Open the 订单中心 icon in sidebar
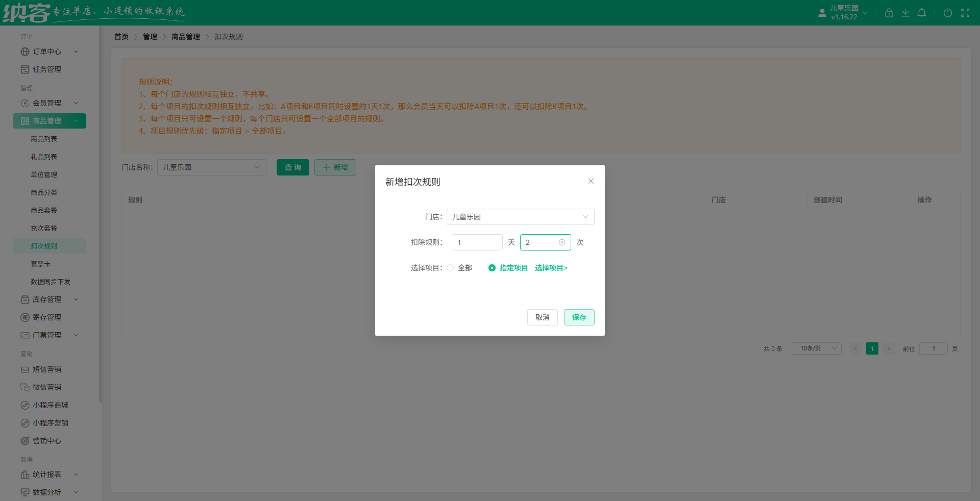The height and width of the screenshot is (501, 980). pyautogui.click(x=25, y=52)
